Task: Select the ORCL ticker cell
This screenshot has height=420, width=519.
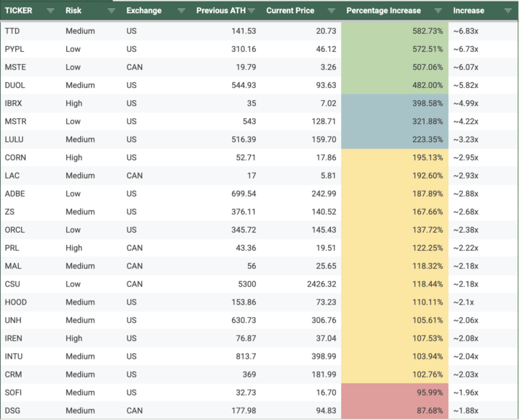Action: 31,230
